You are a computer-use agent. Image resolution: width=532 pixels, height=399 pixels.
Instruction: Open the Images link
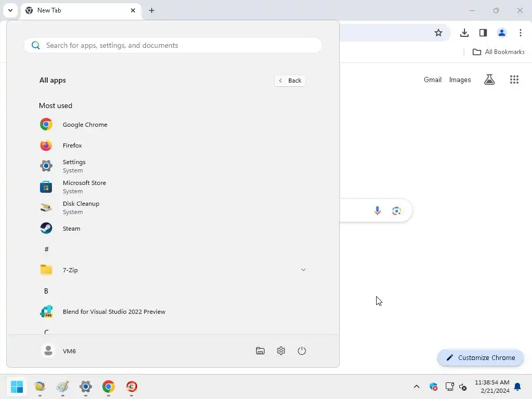tap(460, 79)
